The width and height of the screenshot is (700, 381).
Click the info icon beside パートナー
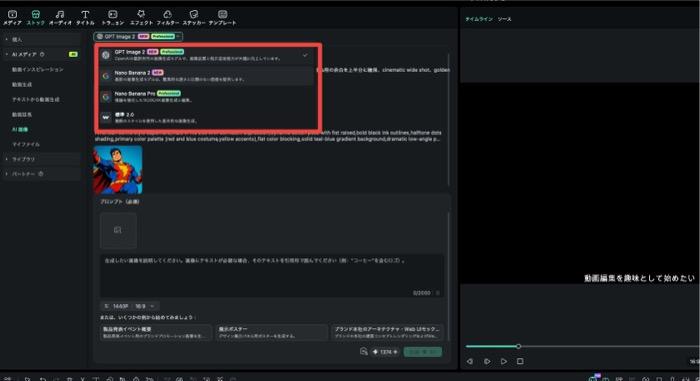(x=41, y=174)
